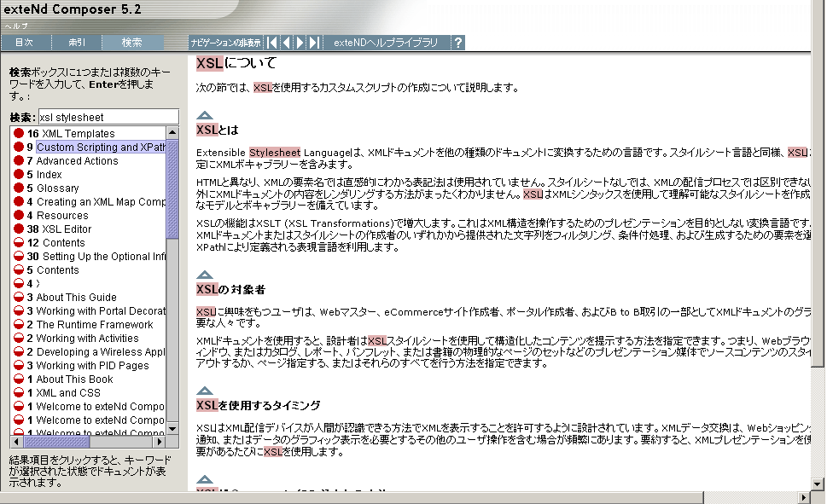
Task: Select 12 Contents result
Action: [x=56, y=243]
